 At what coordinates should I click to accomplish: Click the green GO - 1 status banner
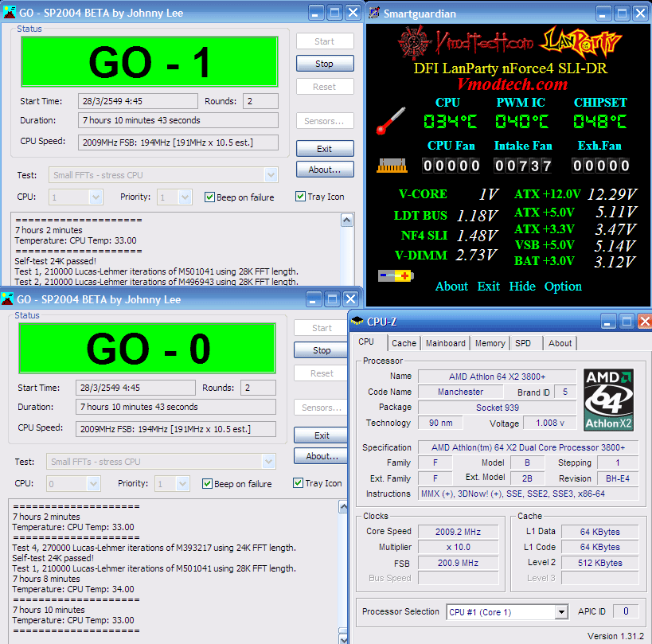coord(150,61)
